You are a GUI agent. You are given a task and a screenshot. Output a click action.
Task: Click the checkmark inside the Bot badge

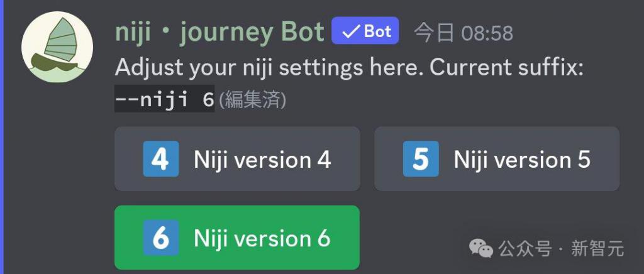point(350,31)
